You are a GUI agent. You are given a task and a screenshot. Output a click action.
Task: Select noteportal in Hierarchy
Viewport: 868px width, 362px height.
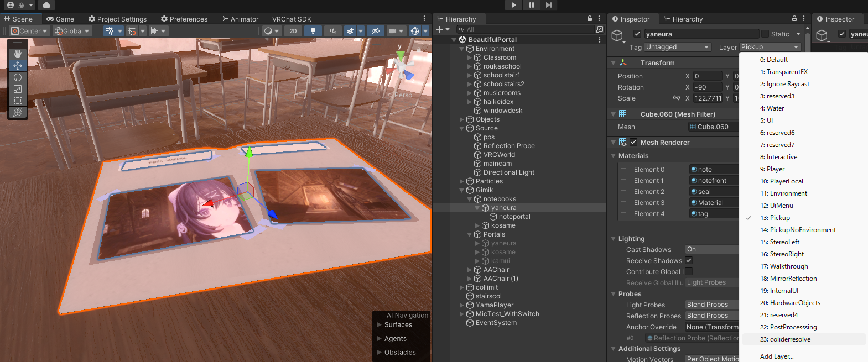(514, 217)
